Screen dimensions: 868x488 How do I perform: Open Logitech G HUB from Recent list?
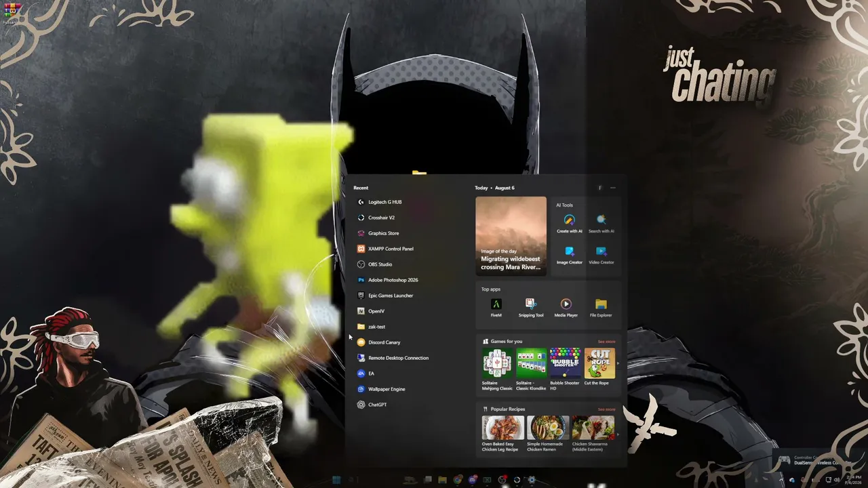tap(380, 202)
